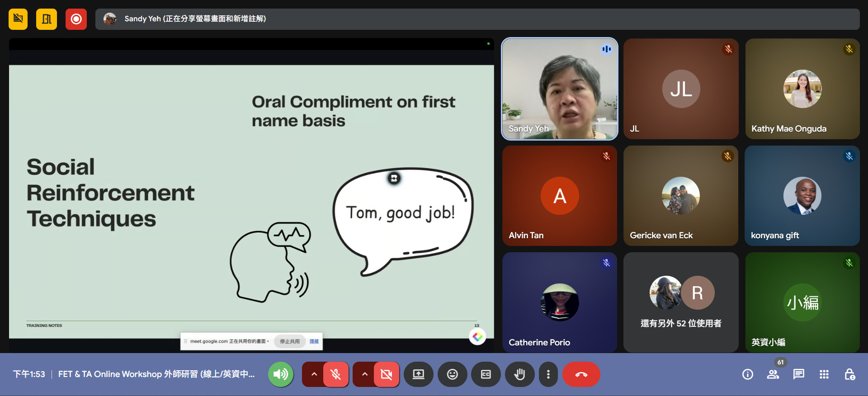
Task: Expand audio settings chevron beside microphone
Action: pyautogui.click(x=314, y=374)
